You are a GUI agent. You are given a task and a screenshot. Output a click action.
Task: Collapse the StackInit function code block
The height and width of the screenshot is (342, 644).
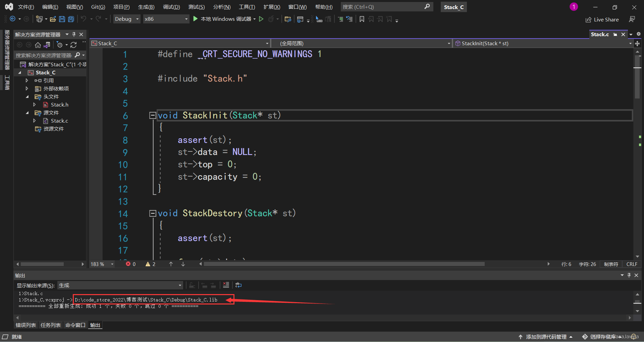point(153,116)
